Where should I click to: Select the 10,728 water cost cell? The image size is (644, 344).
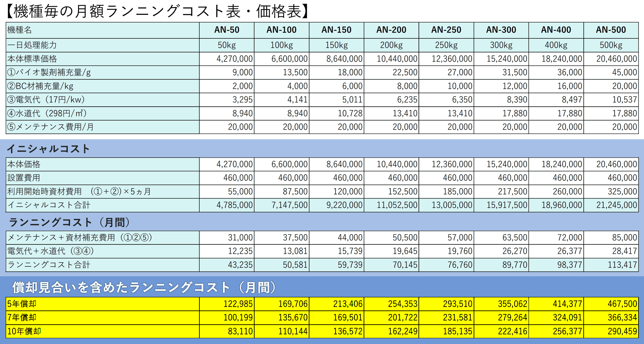tap(337, 113)
